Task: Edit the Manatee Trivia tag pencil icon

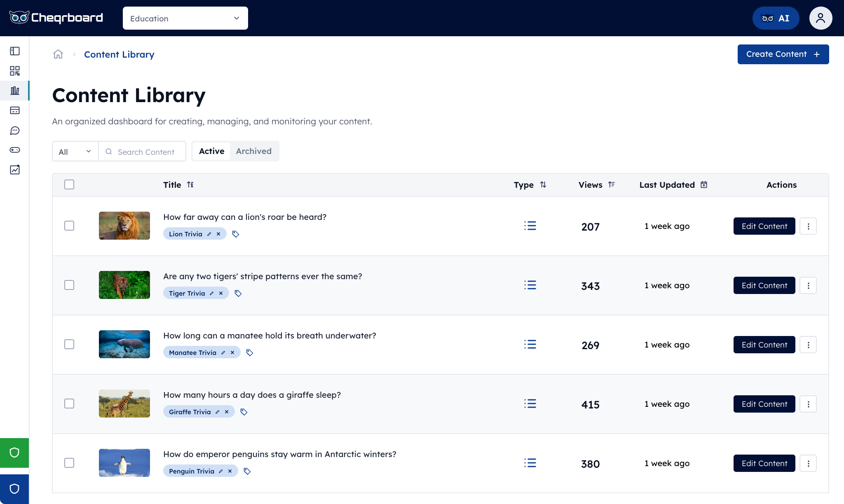Action: pyautogui.click(x=223, y=352)
